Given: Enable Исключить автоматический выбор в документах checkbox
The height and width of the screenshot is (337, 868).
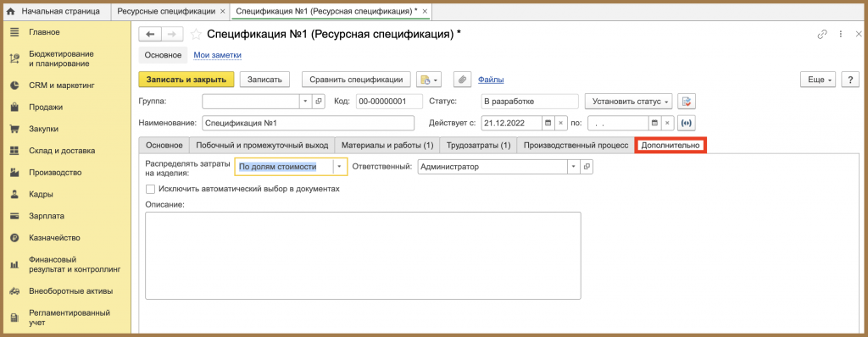Looking at the screenshot, I should pyautogui.click(x=151, y=190).
